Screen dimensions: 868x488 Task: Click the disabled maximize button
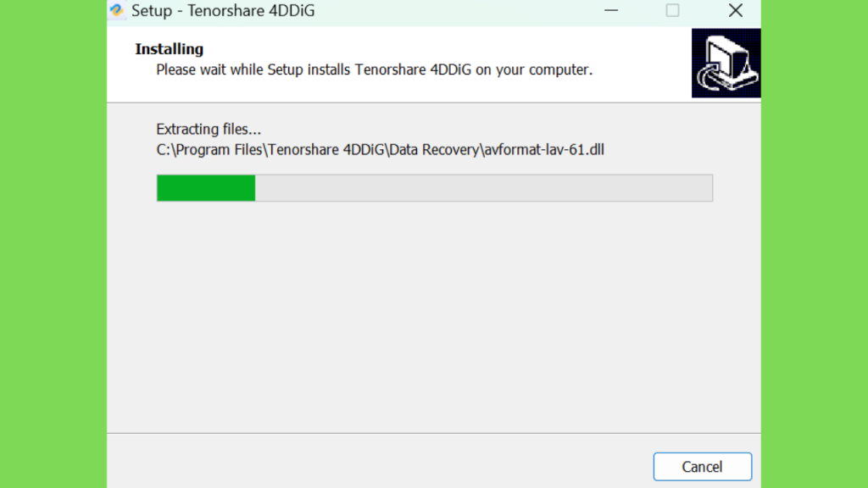[x=672, y=10]
